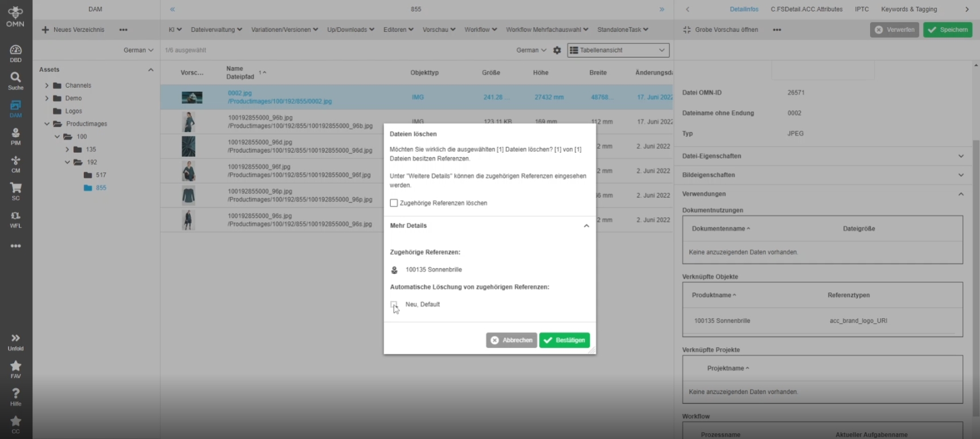Open the DAM module in sidebar
This screenshot has height=439, width=980.
(15, 109)
